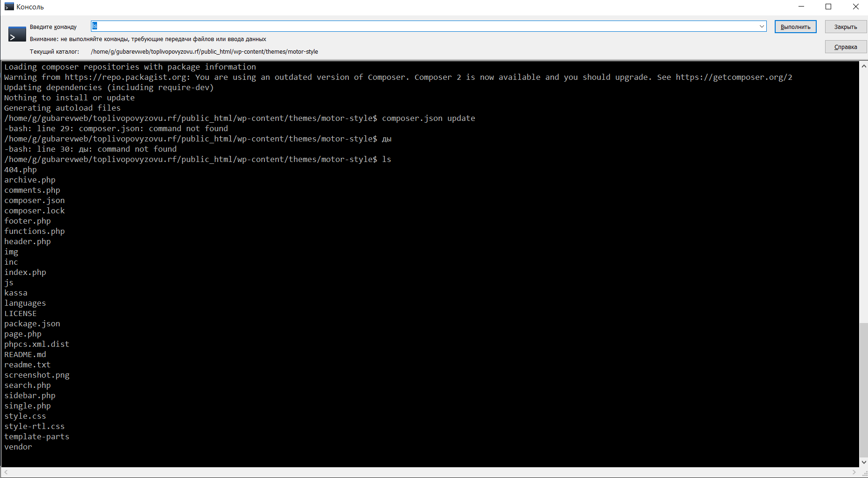Click the 'package.json' output line
This screenshot has width=868, height=478.
[x=32, y=324]
